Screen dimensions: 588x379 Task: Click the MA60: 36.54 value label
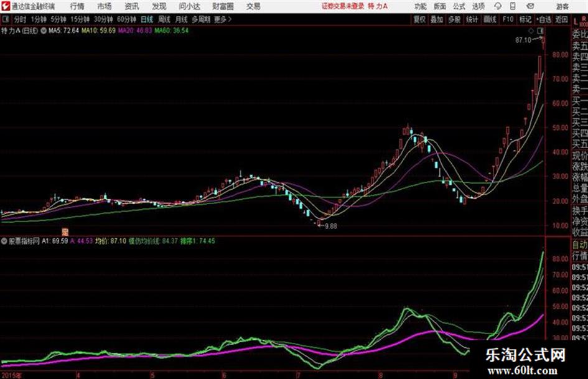click(171, 30)
